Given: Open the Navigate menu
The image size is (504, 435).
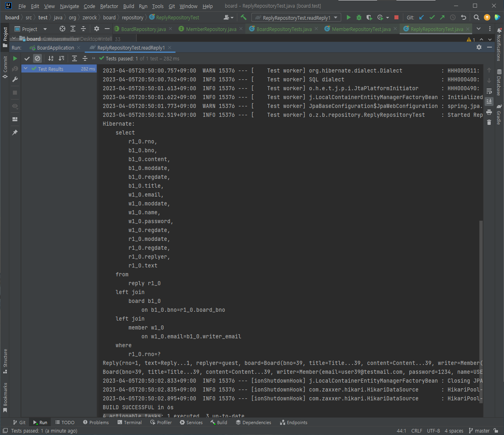Looking at the screenshot, I should [x=69, y=6].
